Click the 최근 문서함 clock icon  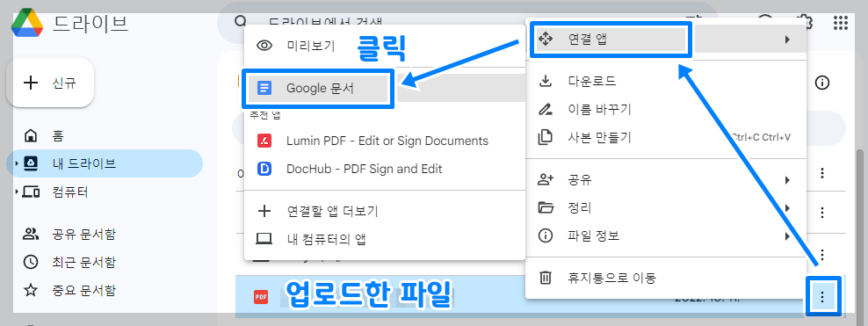pyautogui.click(x=31, y=262)
